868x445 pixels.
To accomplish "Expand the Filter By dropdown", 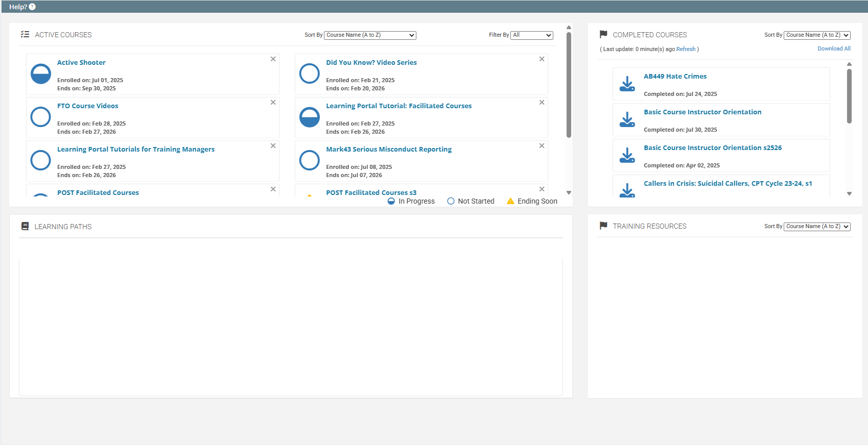I will pyautogui.click(x=532, y=35).
